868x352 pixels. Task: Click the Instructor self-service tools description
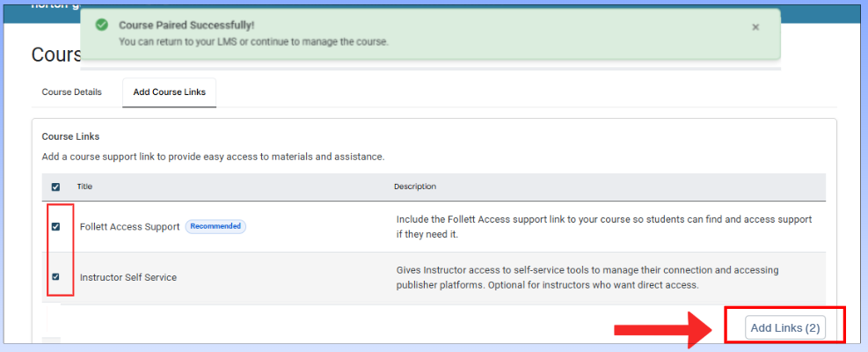(587, 278)
